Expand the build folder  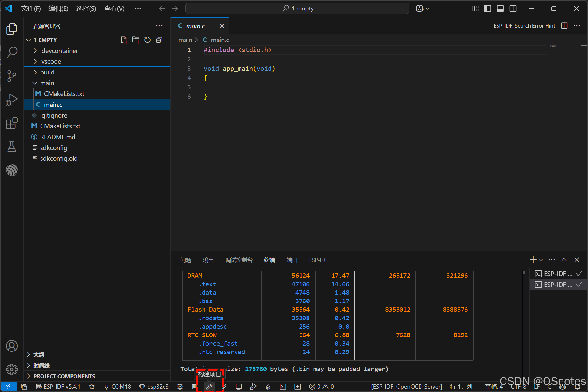47,72
